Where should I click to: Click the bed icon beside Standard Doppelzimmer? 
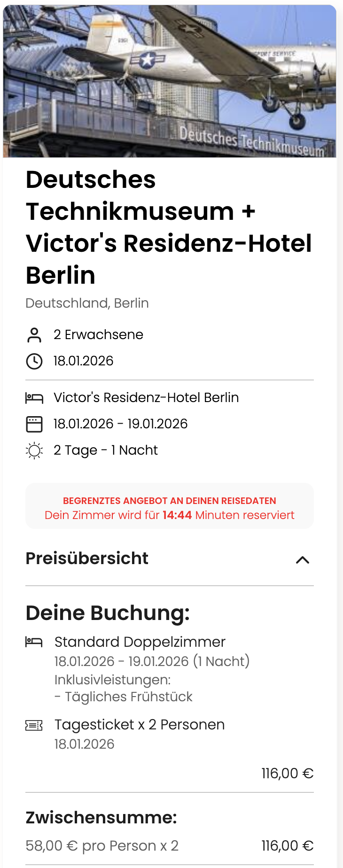(x=34, y=642)
